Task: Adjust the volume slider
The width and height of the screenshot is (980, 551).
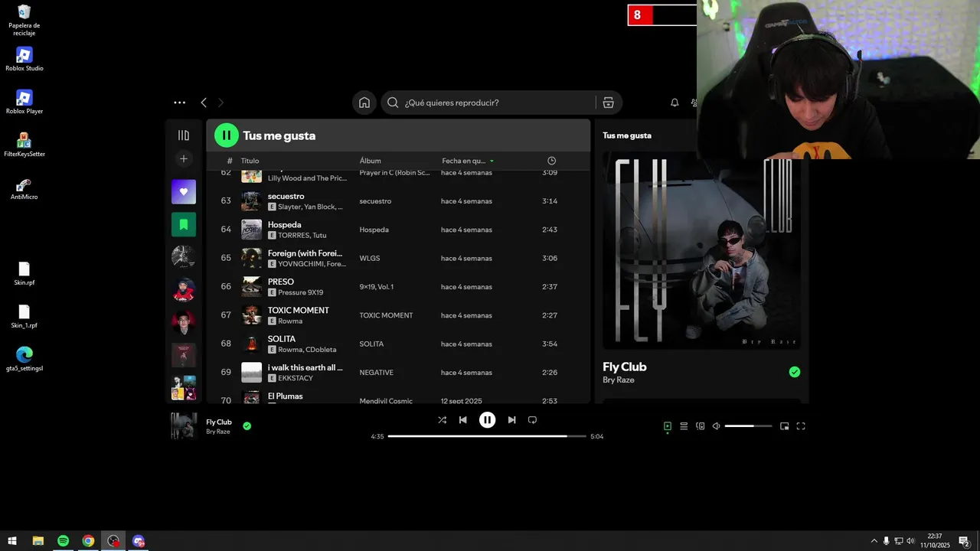Action: [748, 426]
